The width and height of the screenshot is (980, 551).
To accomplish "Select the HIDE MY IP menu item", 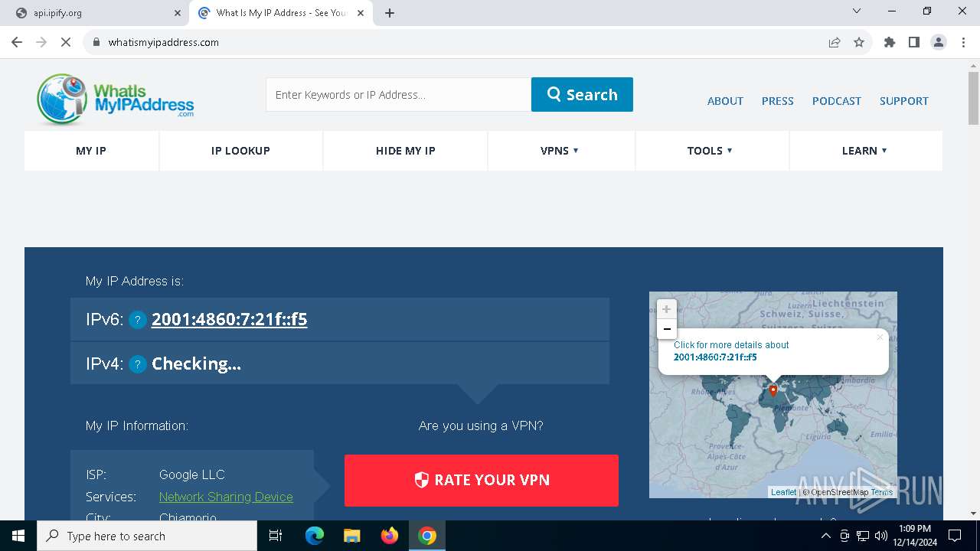I will click(x=405, y=151).
